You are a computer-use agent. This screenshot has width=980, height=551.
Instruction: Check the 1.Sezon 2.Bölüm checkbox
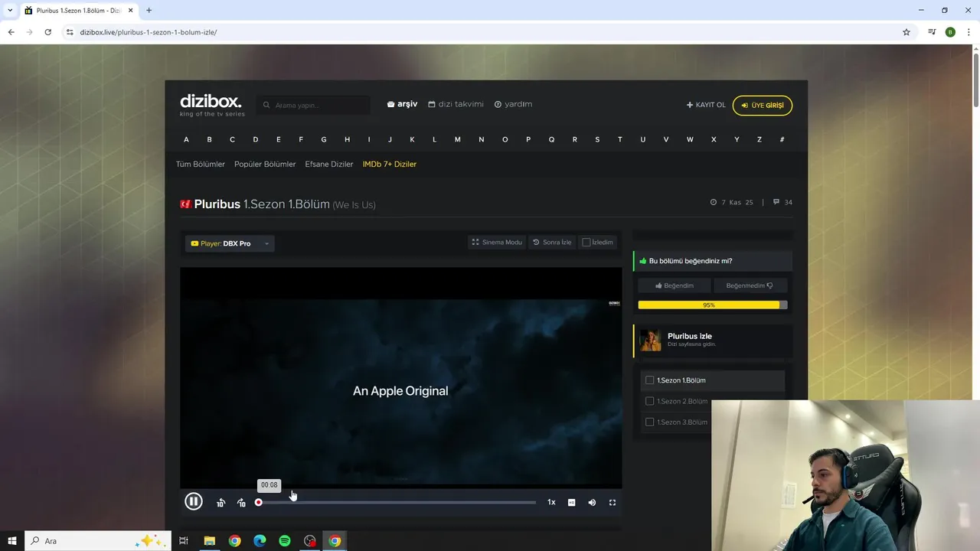[x=650, y=401]
